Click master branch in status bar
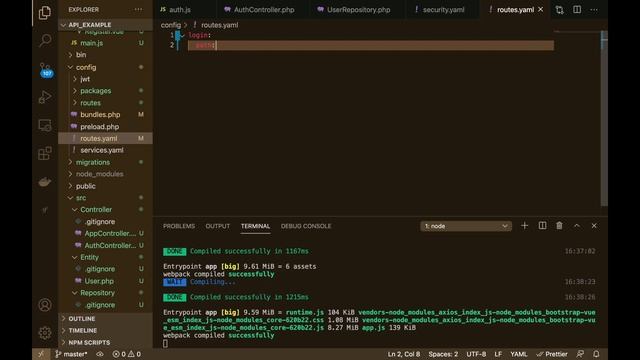The height and width of the screenshot is (360, 640). (71, 354)
